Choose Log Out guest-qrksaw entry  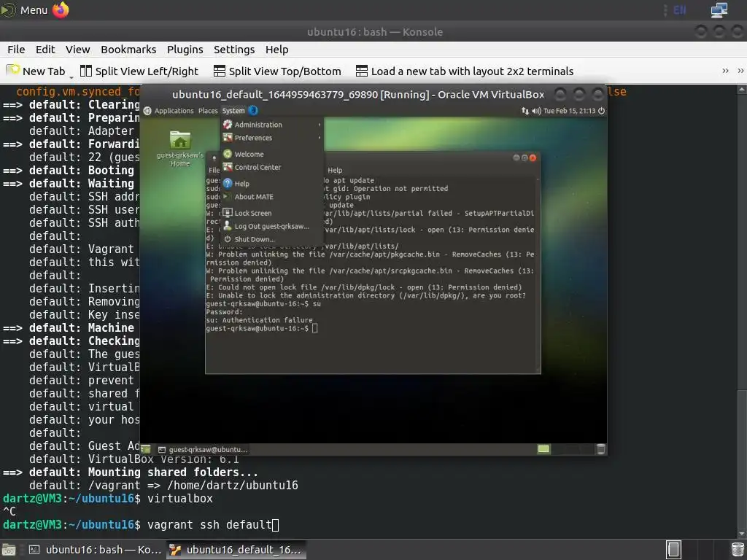(273, 226)
